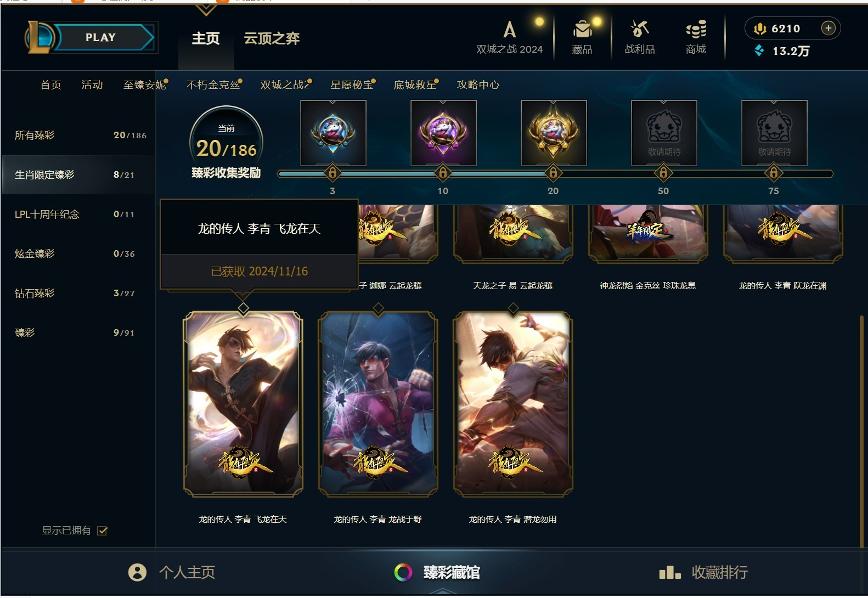Open the 藏品 collection icon
Image resolution: width=868 pixels, height=598 pixels.
click(582, 29)
